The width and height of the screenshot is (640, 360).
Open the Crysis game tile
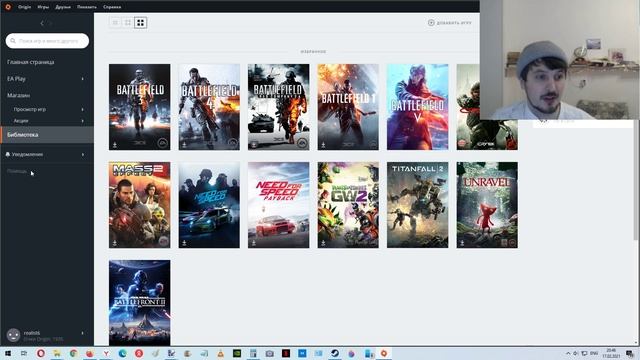[x=487, y=107]
